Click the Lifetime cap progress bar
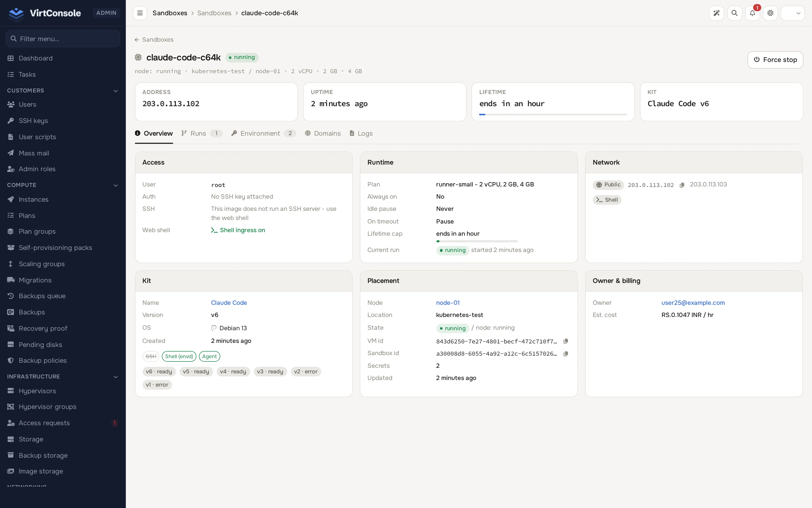The width and height of the screenshot is (812, 508). (x=477, y=241)
